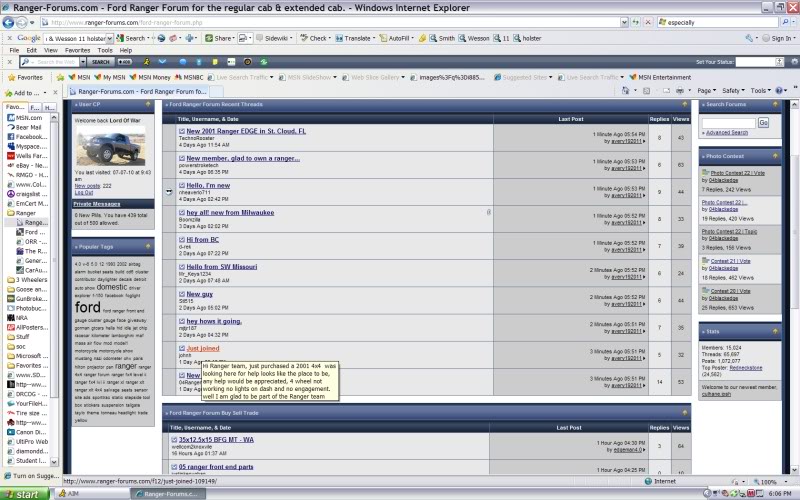This screenshot has width=800, height=500.
Task: Click the Favorites star button
Action: 26,78
